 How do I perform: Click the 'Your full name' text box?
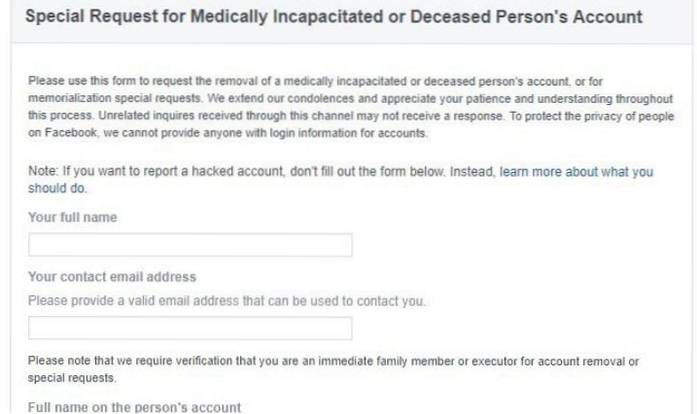pyautogui.click(x=190, y=245)
